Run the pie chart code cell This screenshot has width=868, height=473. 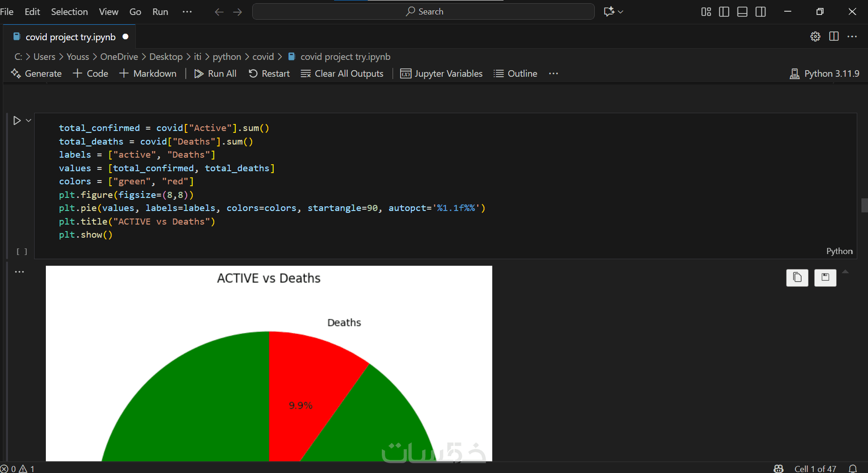[x=17, y=121]
